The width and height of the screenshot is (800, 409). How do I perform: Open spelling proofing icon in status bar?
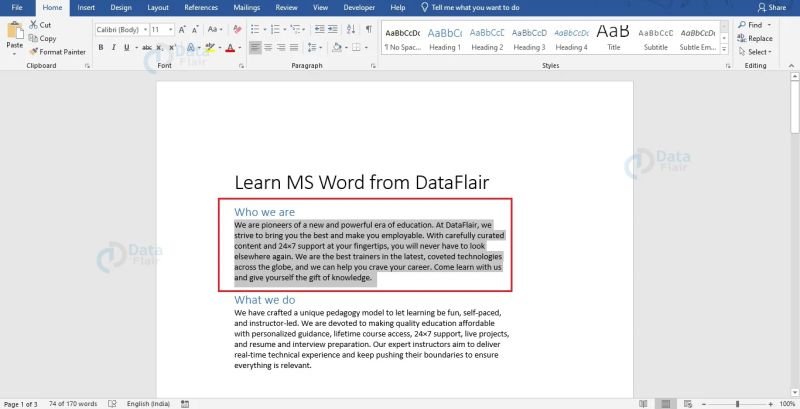tap(112, 404)
